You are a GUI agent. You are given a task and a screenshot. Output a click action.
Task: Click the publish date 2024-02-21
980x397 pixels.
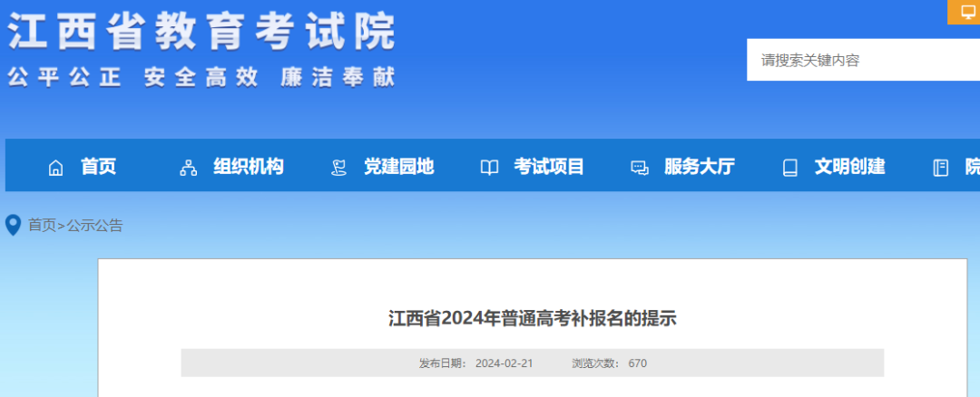(504, 363)
